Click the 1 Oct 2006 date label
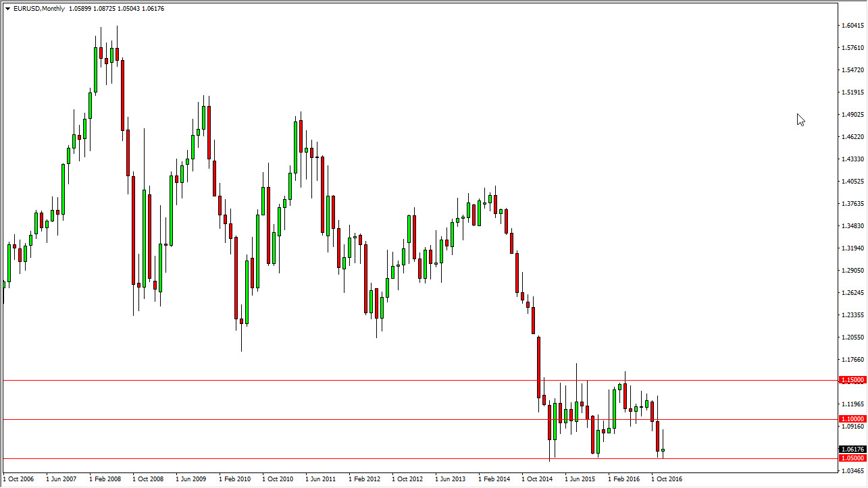The width and height of the screenshot is (868, 488). click(x=18, y=479)
